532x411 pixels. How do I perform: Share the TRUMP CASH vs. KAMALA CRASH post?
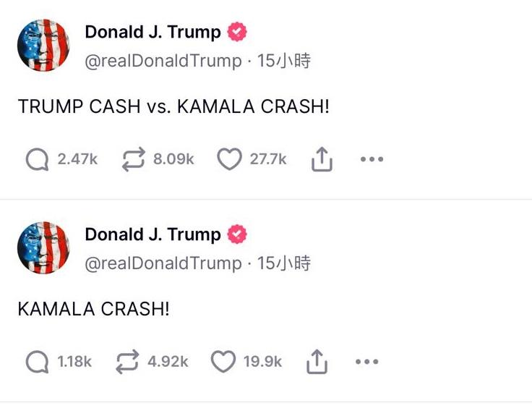(x=322, y=160)
